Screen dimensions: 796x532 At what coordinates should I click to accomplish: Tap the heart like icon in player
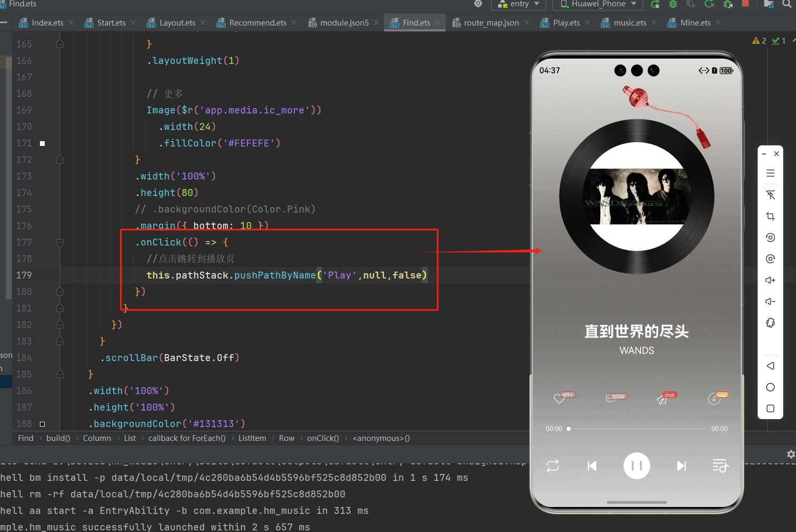tap(559, 398)
